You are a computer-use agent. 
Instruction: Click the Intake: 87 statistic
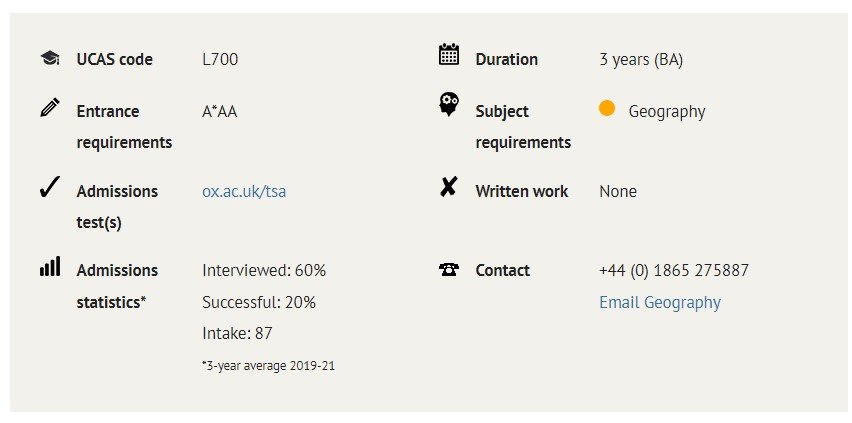pos(237,333)
